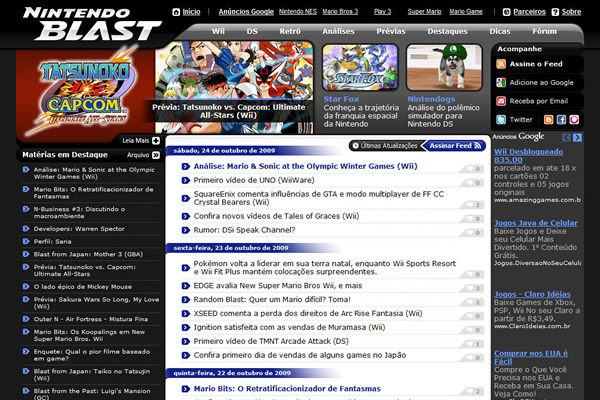The width and height of the screenshot is (600, 400).
Task: Open Análise: Mario & Sonic main post link
Action: click(x=305, y=166)
